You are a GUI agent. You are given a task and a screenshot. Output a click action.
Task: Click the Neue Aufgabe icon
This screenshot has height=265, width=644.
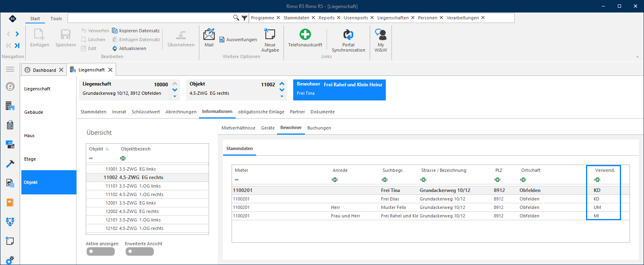click(x=270, y=34)
